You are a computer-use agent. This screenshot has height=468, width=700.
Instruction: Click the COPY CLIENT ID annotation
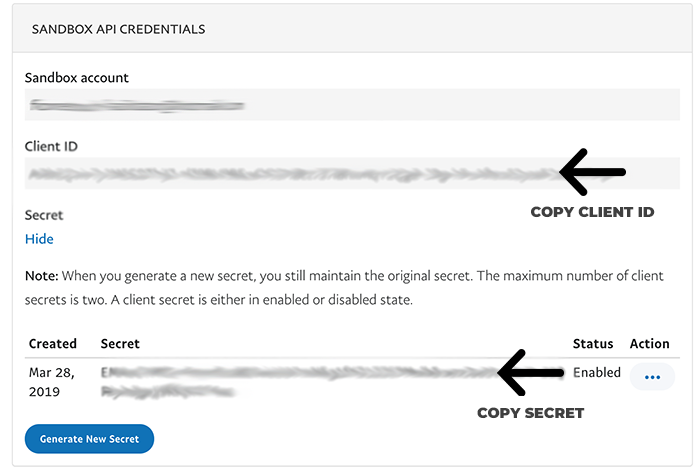[592, 212]
